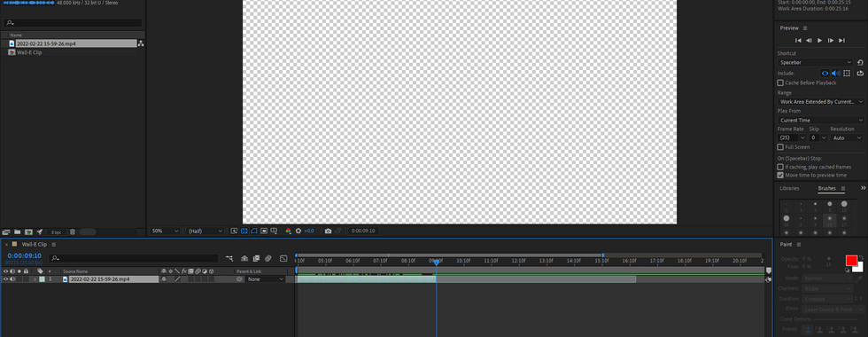Click the viewer timecode 0:00:09:10

coord(363,231)
